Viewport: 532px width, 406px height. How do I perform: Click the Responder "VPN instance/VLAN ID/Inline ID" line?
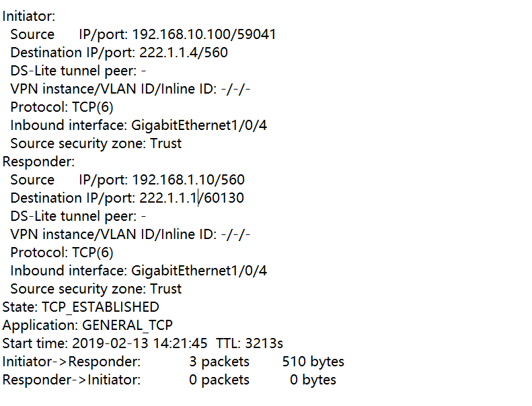tap(130, 234)
